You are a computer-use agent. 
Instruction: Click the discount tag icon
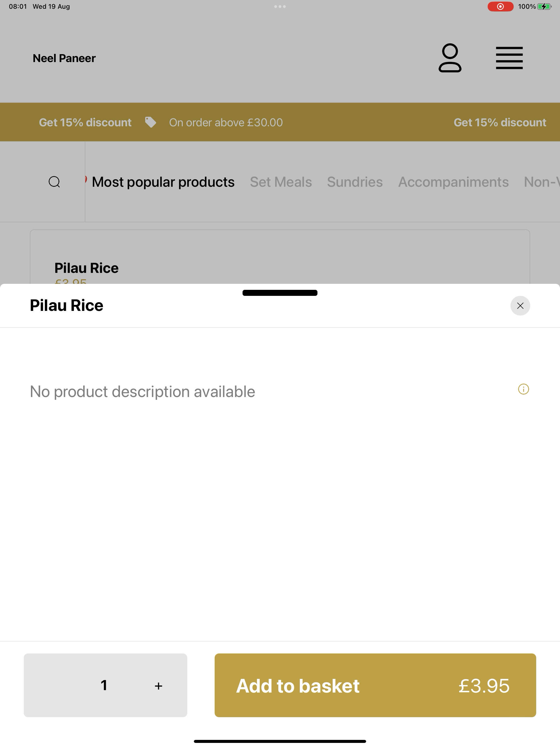pyautogui.click(x=151, y=122)
